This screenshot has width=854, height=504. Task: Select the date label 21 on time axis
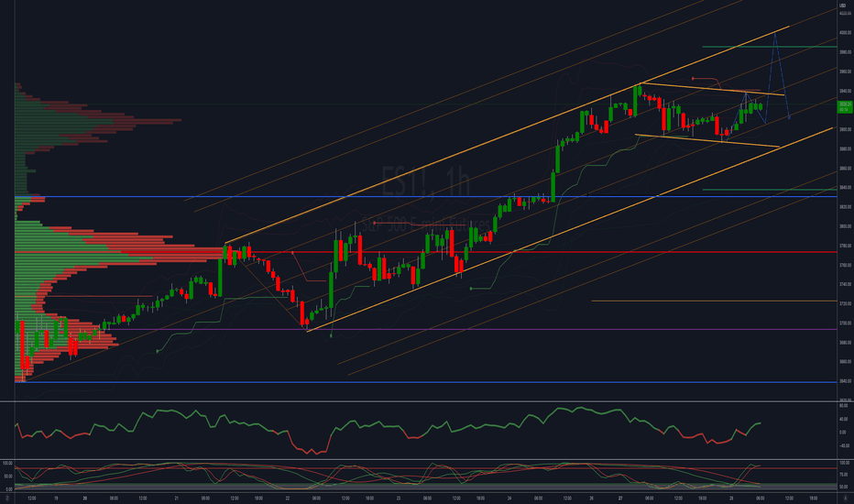tap(177, 498)
